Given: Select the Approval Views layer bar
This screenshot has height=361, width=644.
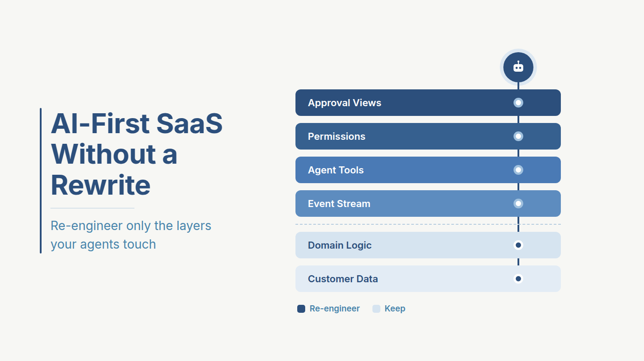Looking at the screenshot, I should click(x=428, y=103).
